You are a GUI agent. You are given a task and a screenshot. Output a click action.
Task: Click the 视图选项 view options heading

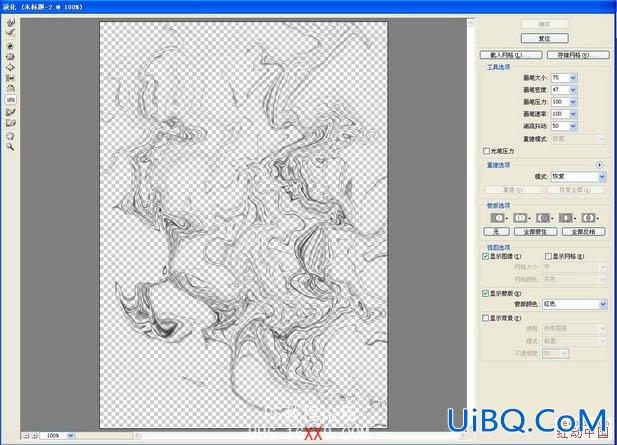coord(498,247)
